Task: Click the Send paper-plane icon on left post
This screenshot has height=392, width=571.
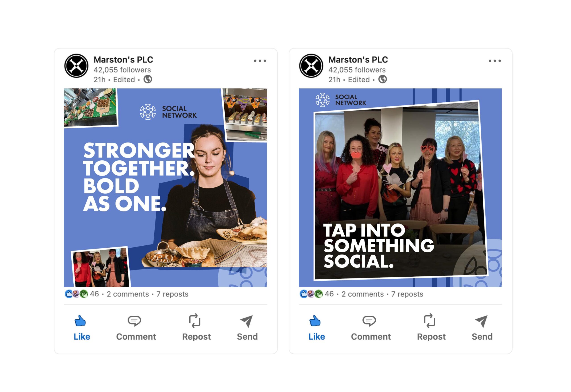Action: coord(246,321)
